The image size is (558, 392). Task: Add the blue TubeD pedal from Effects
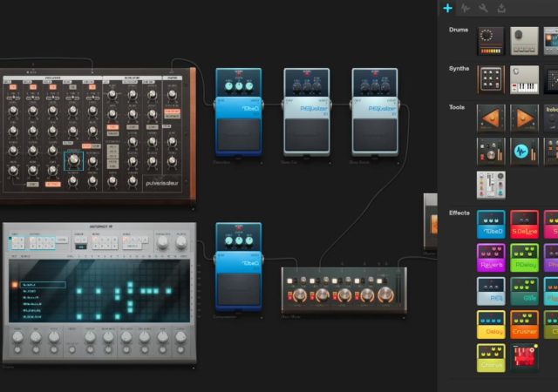click(491, 224)
